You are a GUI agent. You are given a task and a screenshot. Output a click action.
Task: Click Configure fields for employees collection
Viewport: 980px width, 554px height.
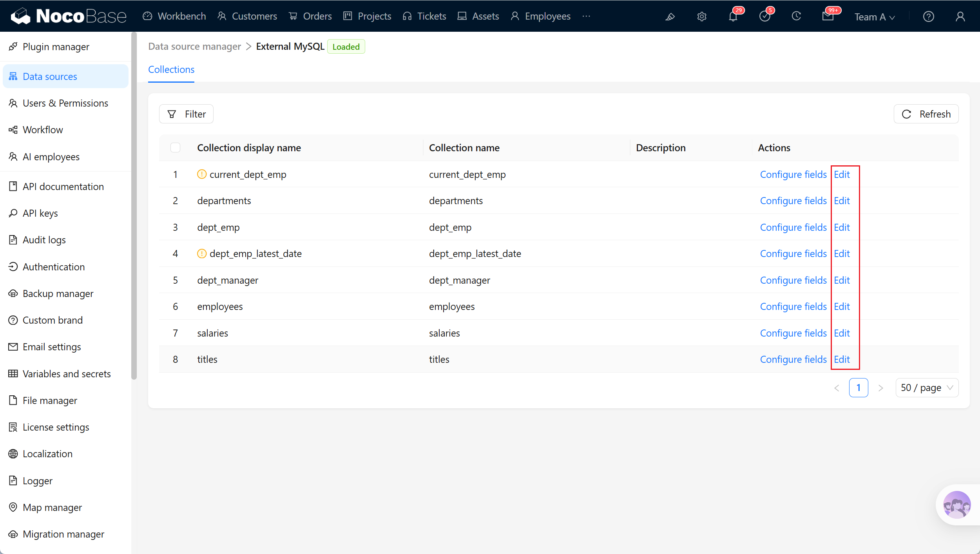point(793,306)
